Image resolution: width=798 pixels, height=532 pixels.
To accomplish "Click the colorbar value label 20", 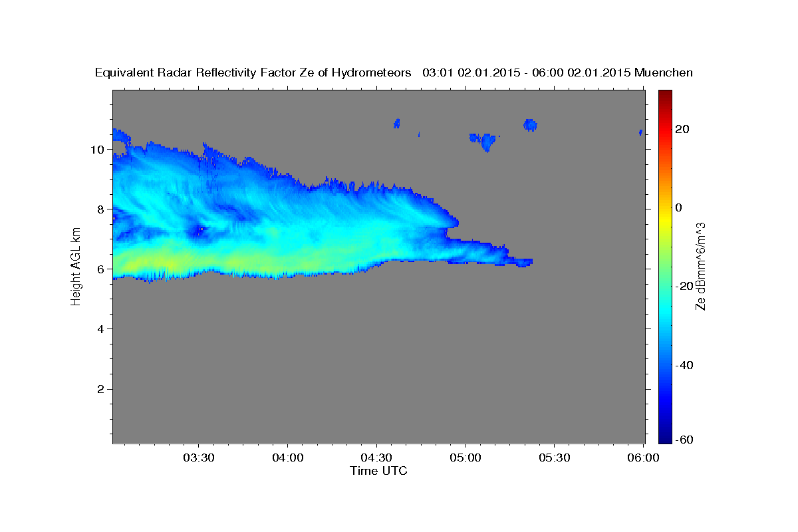I will point(681,129).
